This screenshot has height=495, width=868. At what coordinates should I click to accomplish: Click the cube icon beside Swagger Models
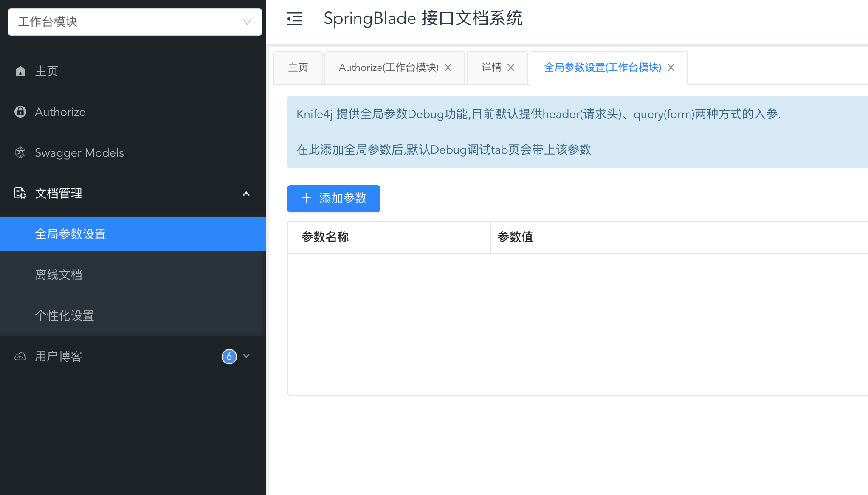pyautogui.click(x=20, y=152)
